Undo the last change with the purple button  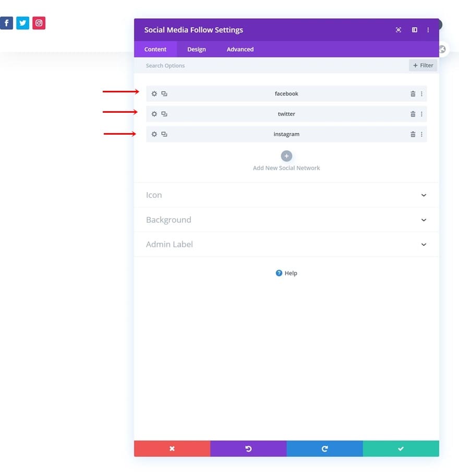coord(248,448)
